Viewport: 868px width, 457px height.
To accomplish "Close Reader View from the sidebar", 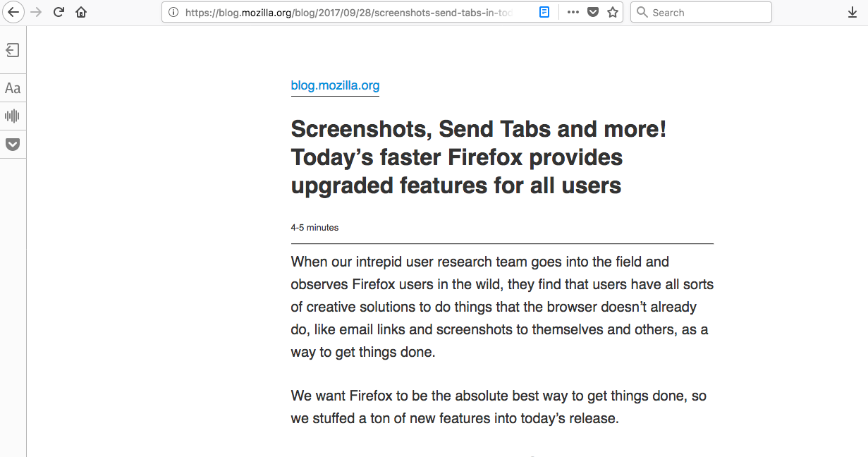I will pos(13,50).
